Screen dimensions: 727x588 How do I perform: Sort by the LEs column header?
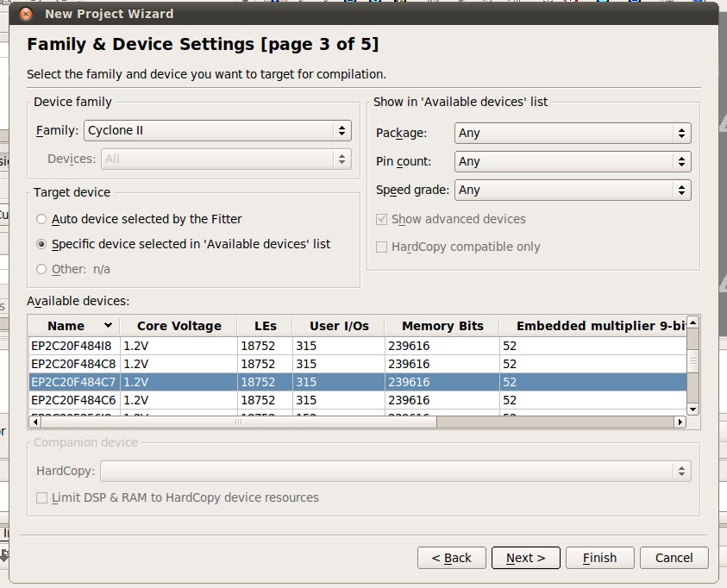(266, 326)
